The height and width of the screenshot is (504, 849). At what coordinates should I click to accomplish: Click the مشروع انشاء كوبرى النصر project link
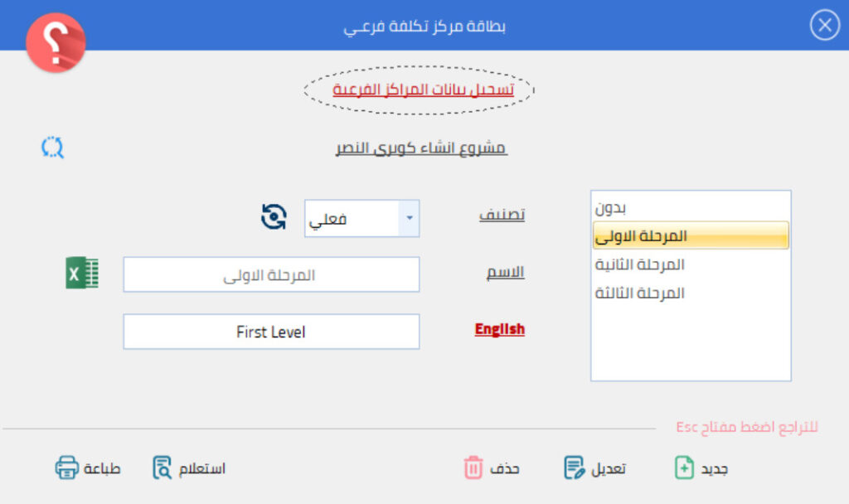coord(420,148)
